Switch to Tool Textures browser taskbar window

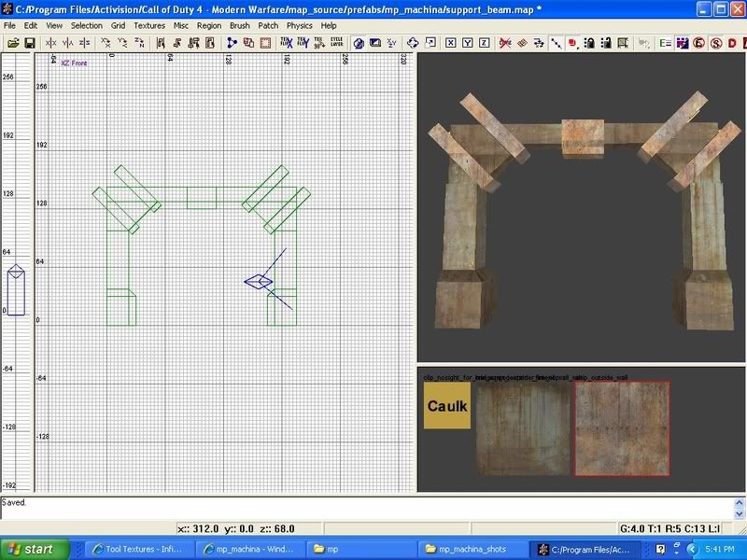tap(139, 549)
